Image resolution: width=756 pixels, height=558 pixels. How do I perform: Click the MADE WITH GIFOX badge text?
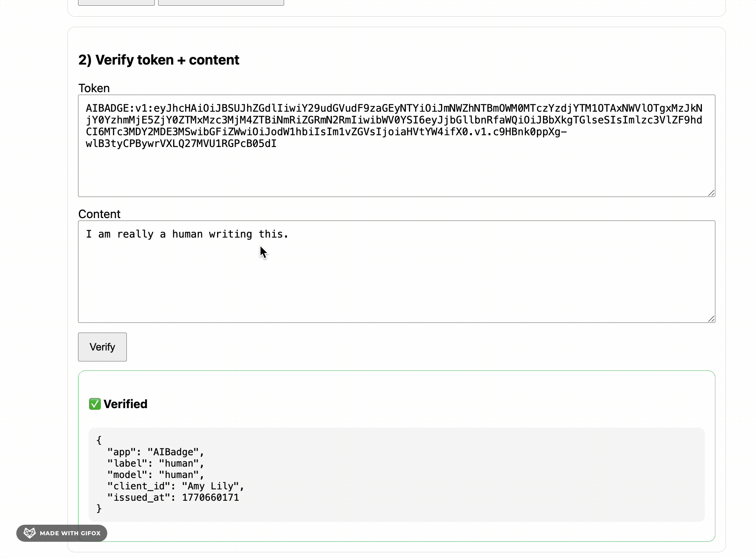point(70,533)
